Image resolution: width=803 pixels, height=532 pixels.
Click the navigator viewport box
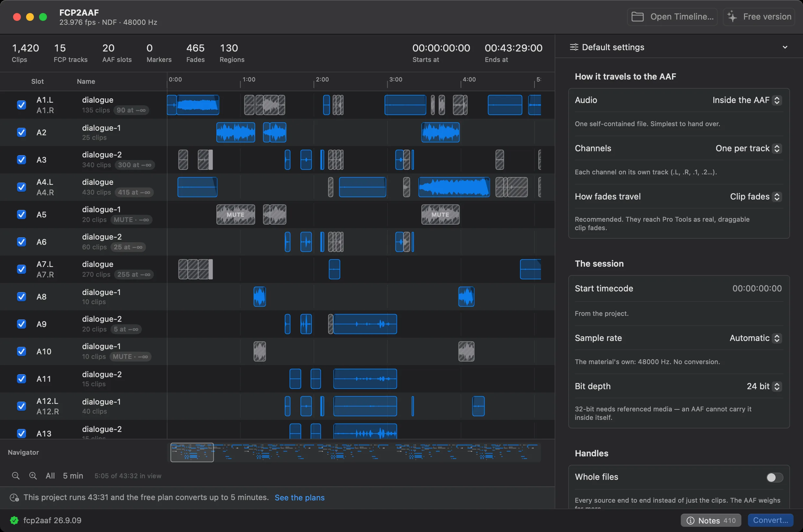pos(192,452)
